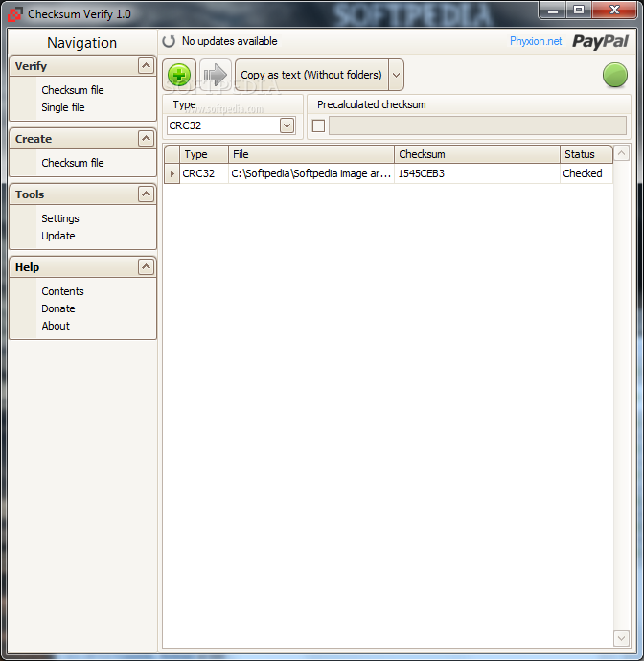Click Copy as text (Without folders) button
This screenshot has height=661, width=644.
click(x=311, y=75)
